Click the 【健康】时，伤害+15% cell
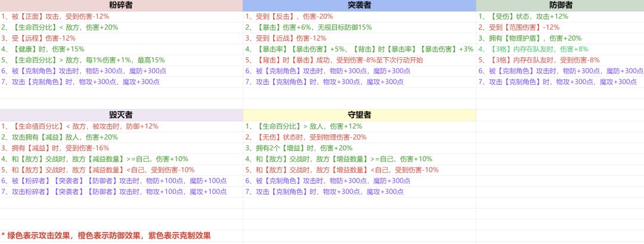The width and height of the screenshot is (644, 244). (121, 50)
